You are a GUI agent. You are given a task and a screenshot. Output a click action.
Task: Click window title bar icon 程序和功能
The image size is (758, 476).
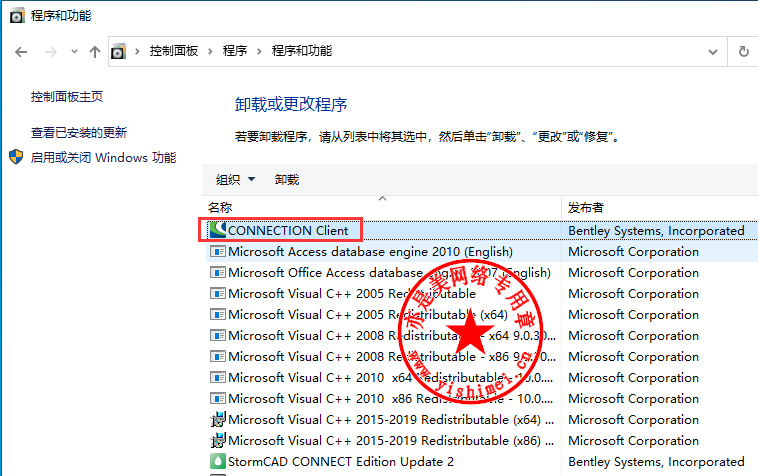coord(16,16)
